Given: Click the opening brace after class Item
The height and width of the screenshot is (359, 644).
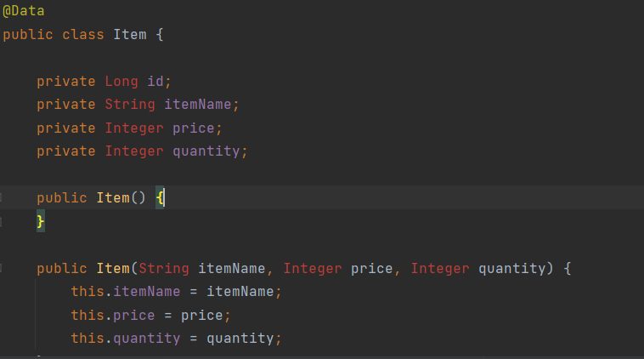Looking at the screenshot, I should (160, 35).
